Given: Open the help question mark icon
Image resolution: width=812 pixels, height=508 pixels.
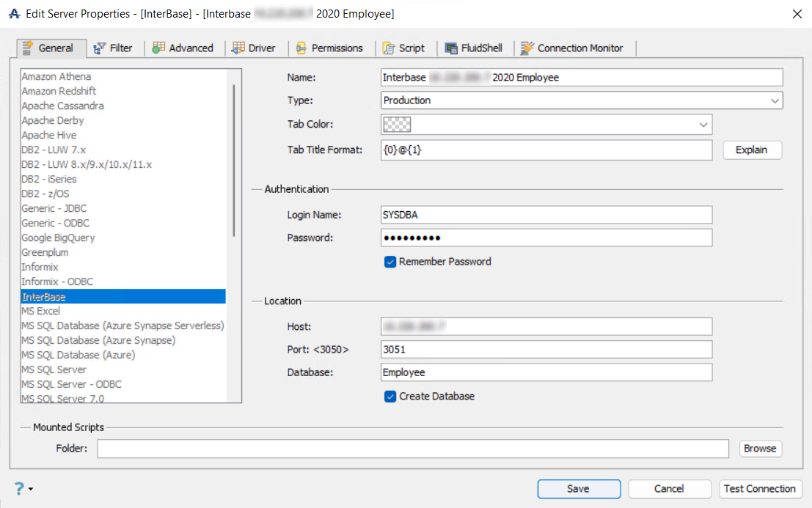Looking at the screenshot, I should click(19, 489).
